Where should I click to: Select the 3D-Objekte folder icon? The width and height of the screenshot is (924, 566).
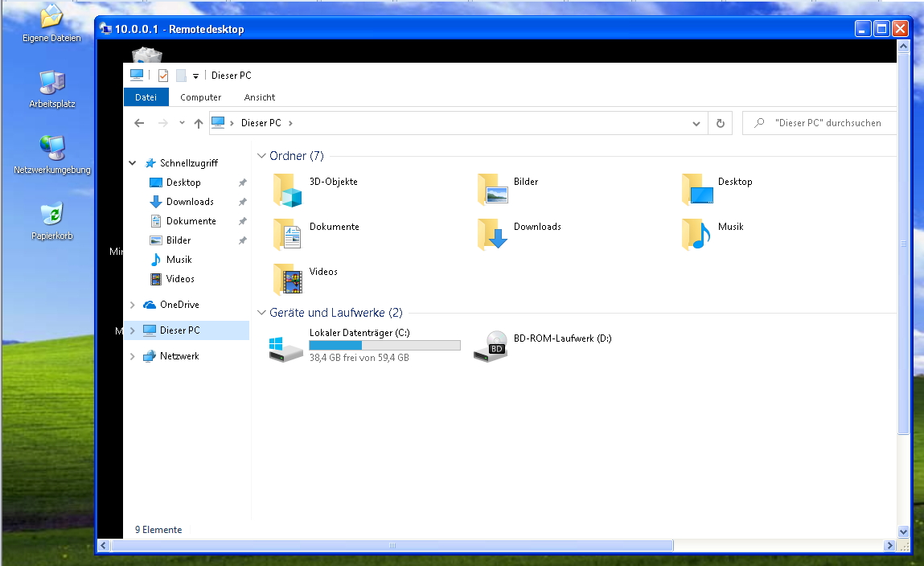pyautogui.click(x=288, y=190)
